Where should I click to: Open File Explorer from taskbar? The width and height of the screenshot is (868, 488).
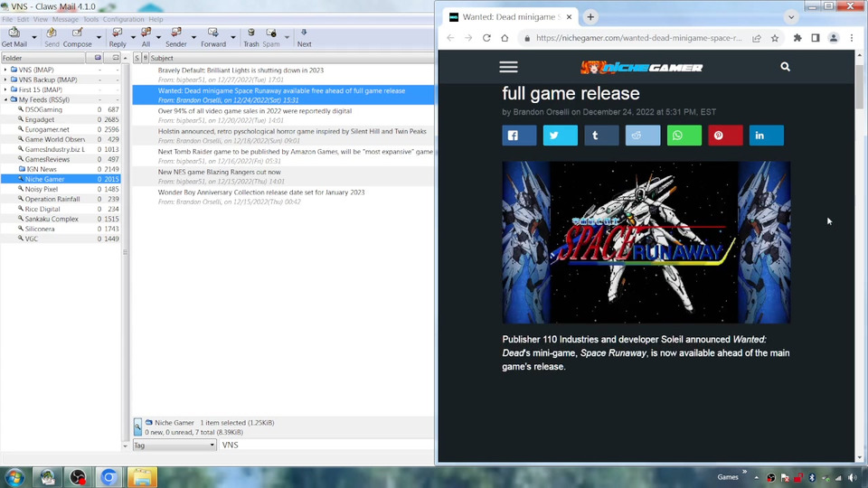coord(142,477)
